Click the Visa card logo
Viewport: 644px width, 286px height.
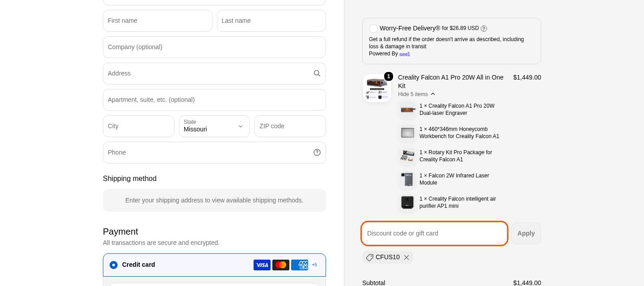click(x=262, y=265)
